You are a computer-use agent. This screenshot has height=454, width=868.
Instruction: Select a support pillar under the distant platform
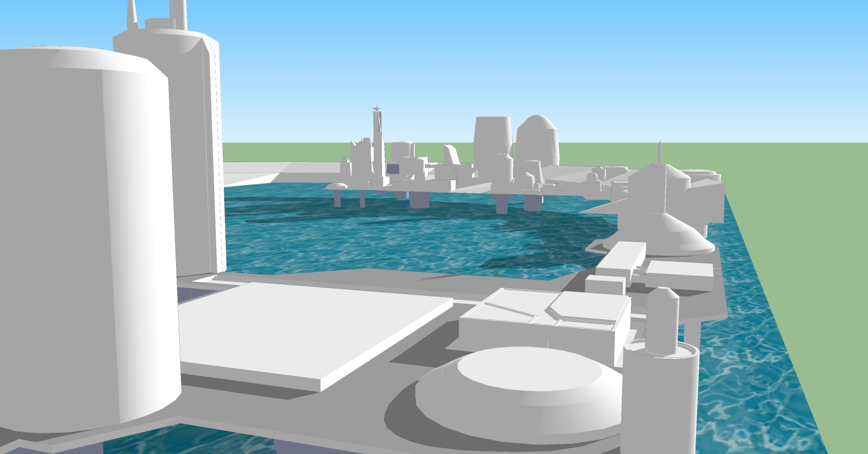pyautogui.click(x=419, y=199)
